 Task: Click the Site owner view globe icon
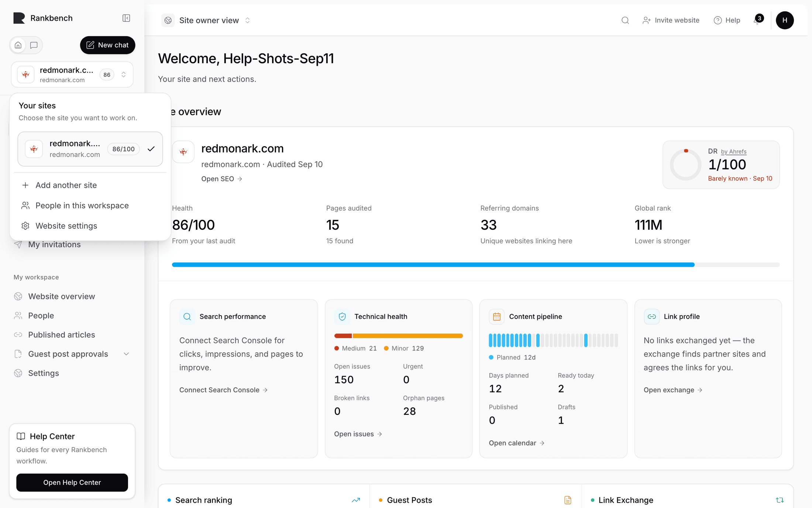(168, 20)
